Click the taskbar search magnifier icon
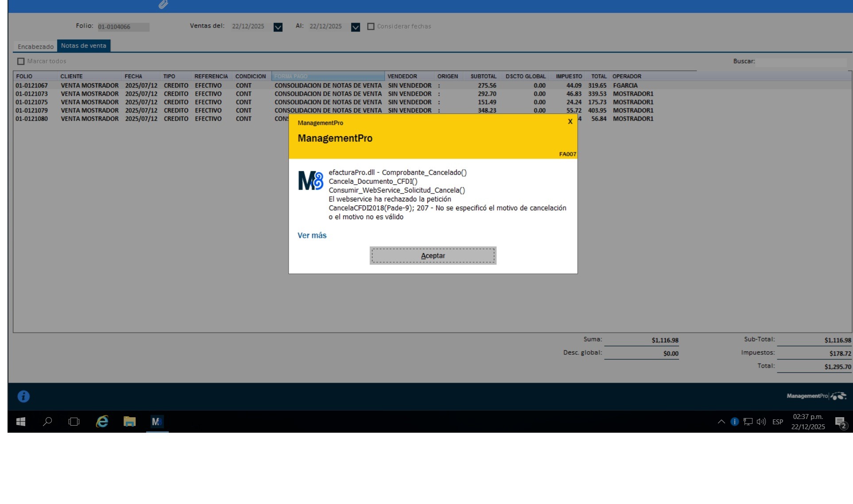This screenshot has width=853, height=504. click(47, 422)
